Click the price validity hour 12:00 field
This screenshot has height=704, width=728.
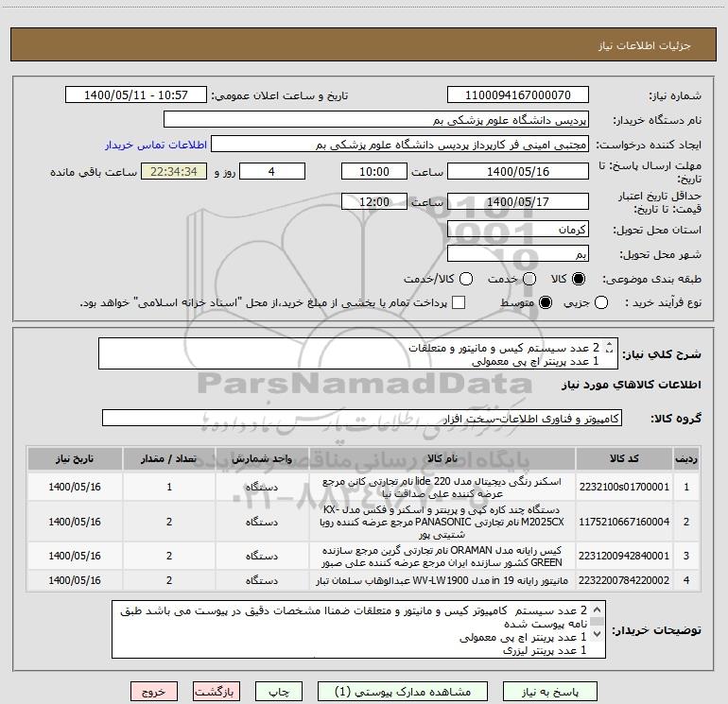coord(374,201)
